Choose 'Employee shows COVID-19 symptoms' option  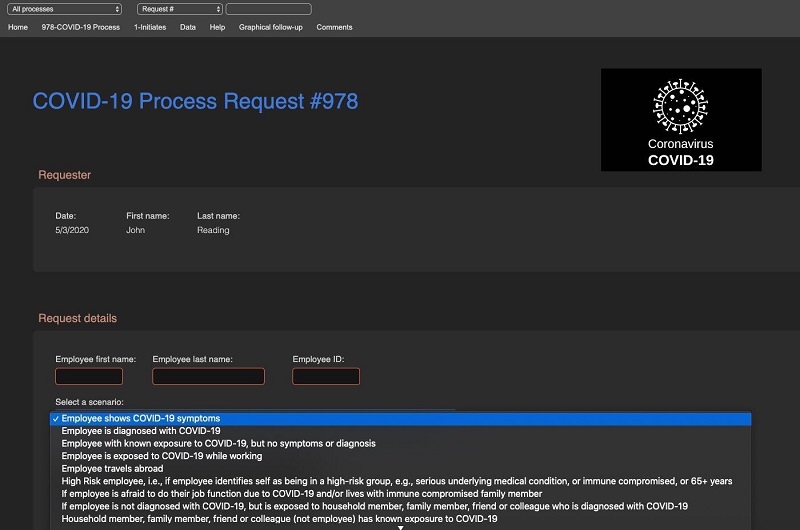141,419
